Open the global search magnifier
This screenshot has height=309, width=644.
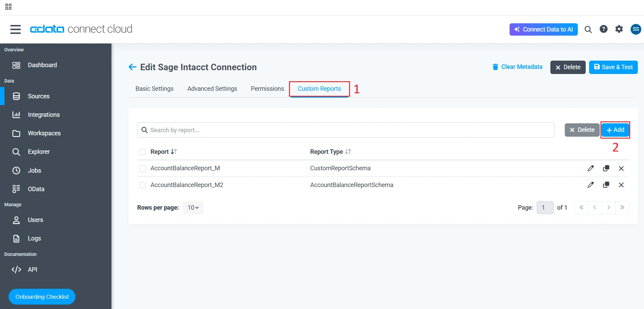[x=588, y=29]
